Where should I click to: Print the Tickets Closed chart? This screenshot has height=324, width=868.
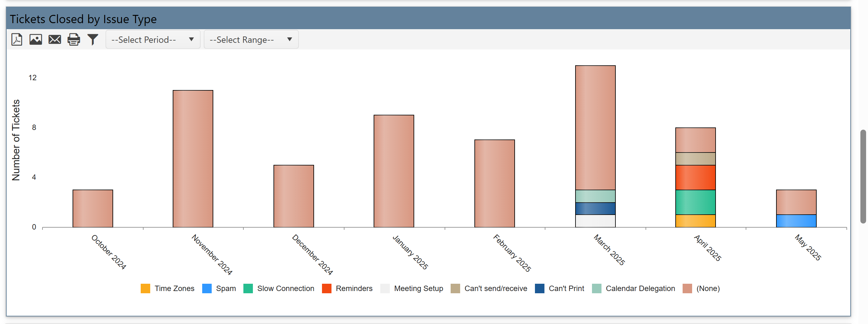74,39
